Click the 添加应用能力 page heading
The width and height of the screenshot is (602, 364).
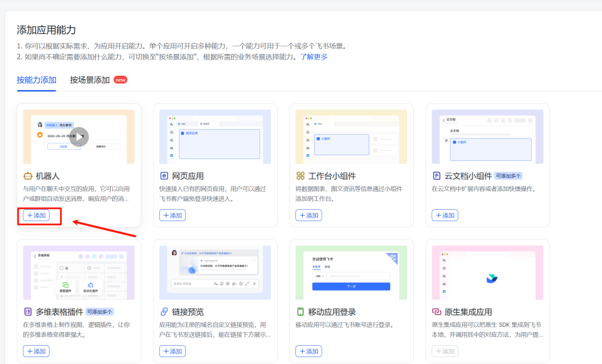[x=46, y=30]
